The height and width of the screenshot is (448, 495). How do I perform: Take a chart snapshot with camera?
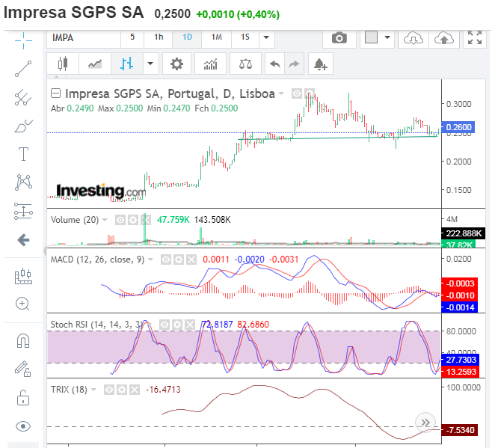click(339, 38)
